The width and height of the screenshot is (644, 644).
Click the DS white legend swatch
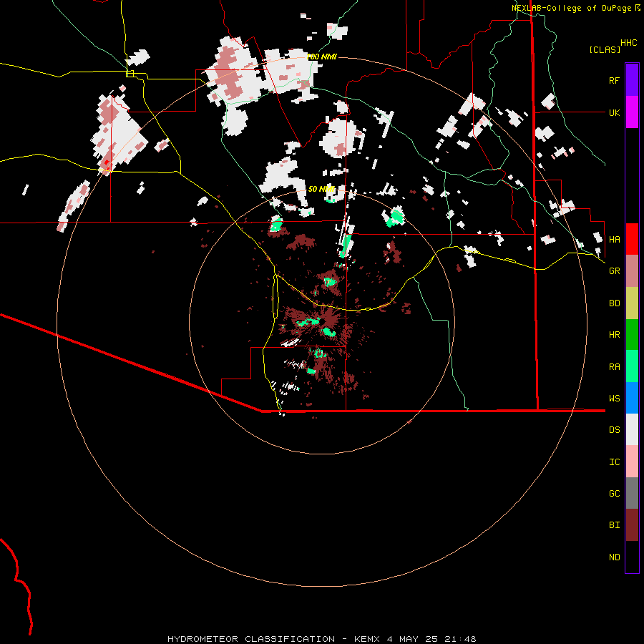pos(632,429)
